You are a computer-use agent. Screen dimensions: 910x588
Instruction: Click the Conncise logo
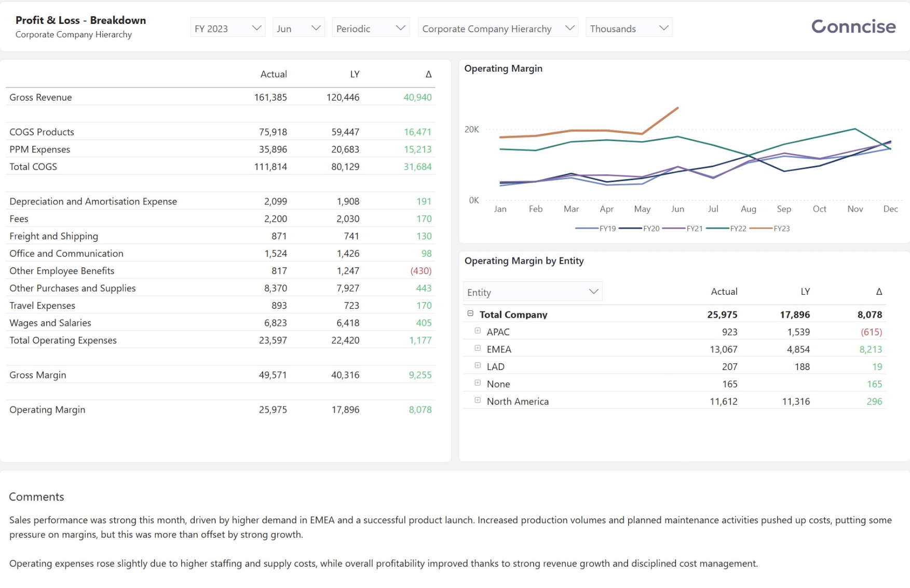tap(853, 26)
